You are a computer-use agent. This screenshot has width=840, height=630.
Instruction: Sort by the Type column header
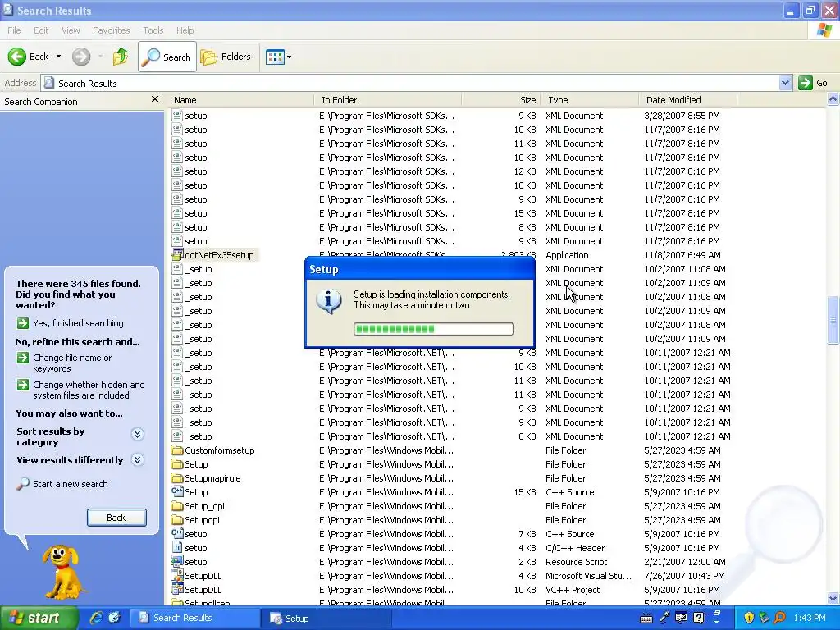pos(589,99)
